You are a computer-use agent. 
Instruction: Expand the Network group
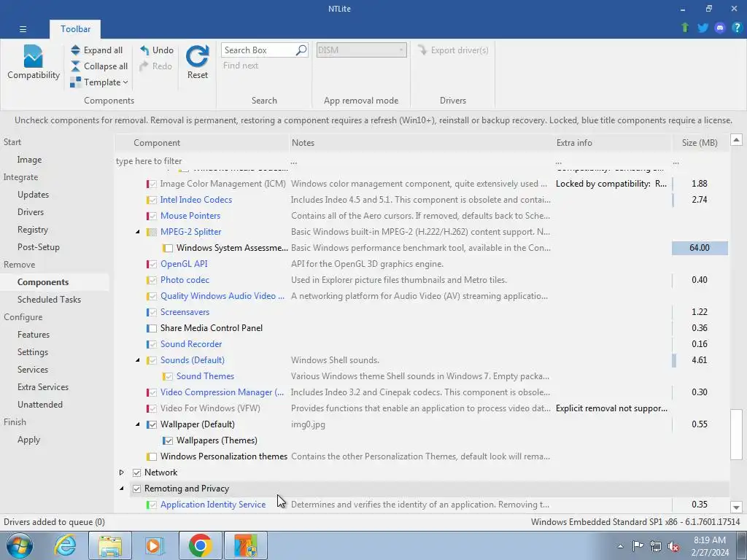122,472
